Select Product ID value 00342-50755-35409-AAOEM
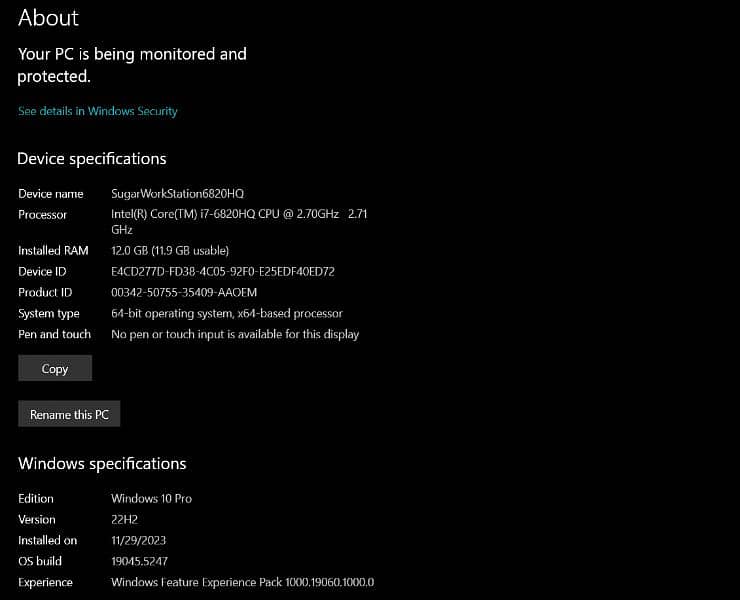The height and width of the screenshot is (600, 740). (x=184, y=292)
